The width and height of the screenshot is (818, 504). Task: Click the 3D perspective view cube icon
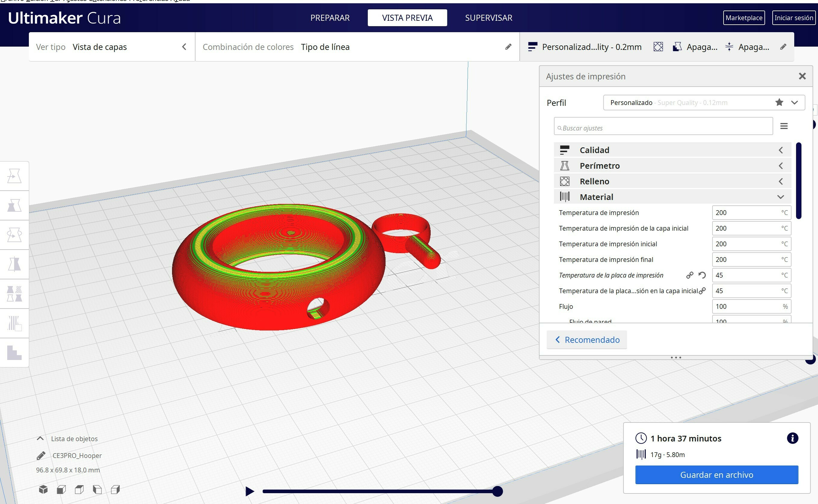pyautogui.click(x=43, y=489)
